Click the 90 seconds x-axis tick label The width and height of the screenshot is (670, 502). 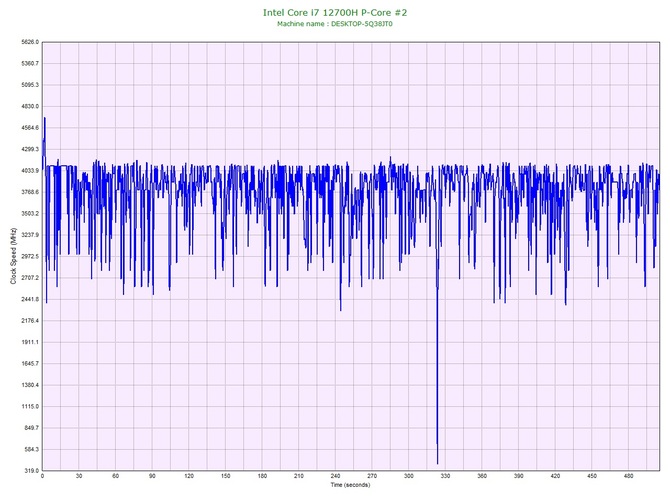click(152, 476)
